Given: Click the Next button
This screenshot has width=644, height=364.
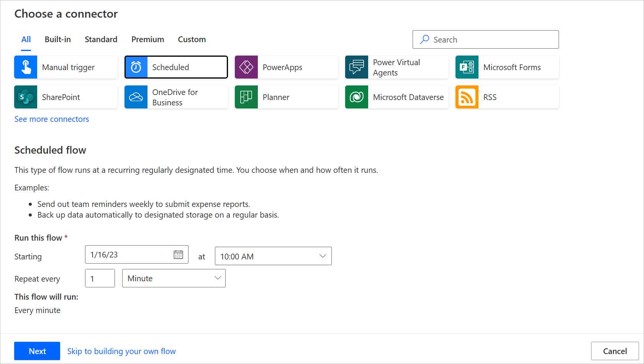Looking at the screenshot, I should click(37, 351).
